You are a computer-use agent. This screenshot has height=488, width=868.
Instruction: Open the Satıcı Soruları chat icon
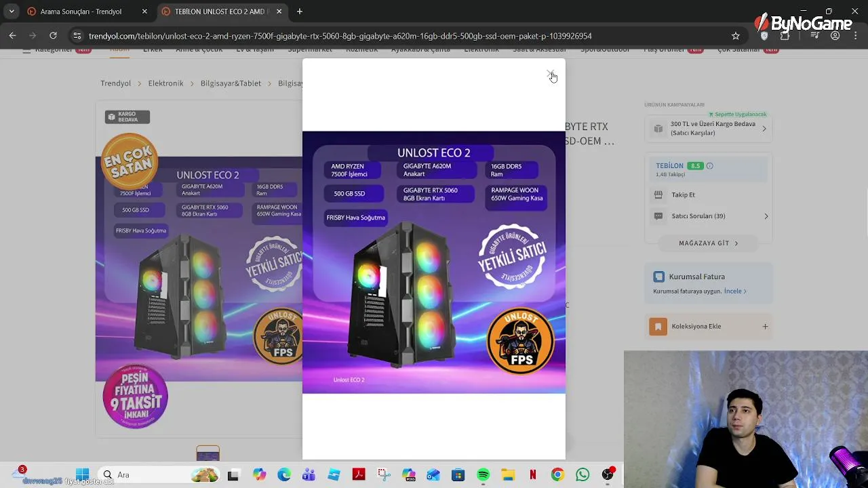pyautogui.click(x=658, y=216)
